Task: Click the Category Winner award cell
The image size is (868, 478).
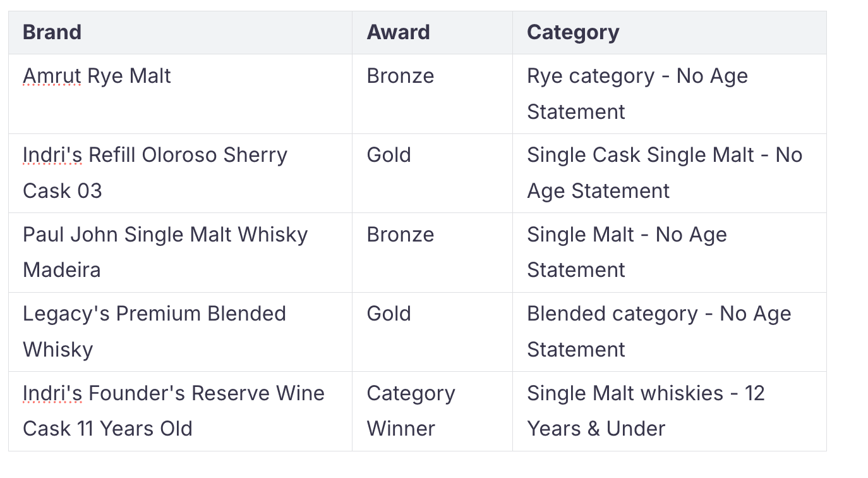Action: coord(411,411)
